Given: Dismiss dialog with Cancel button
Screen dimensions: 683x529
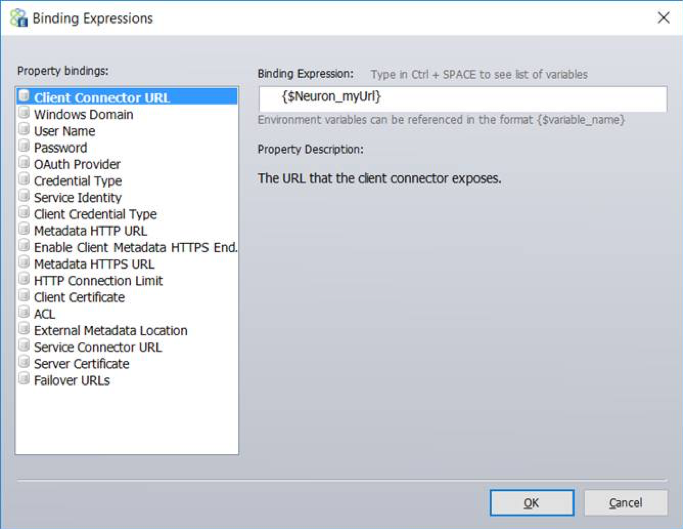Looking at the screenshot, I should [626, 503].
